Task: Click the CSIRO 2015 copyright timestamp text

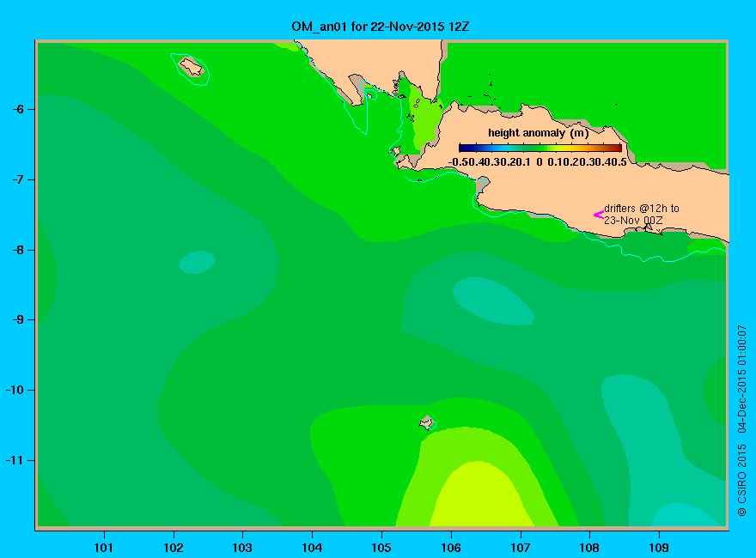Action: 742,421
